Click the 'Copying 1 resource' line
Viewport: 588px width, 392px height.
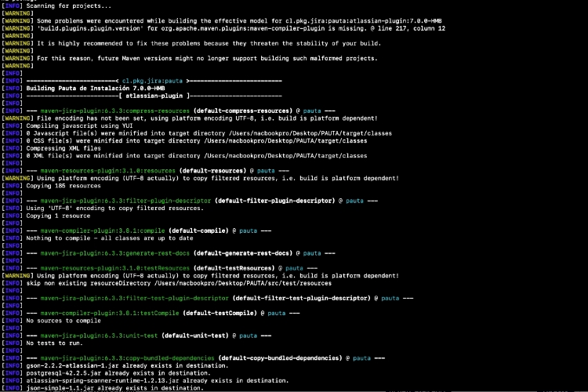tap(58, 216)
